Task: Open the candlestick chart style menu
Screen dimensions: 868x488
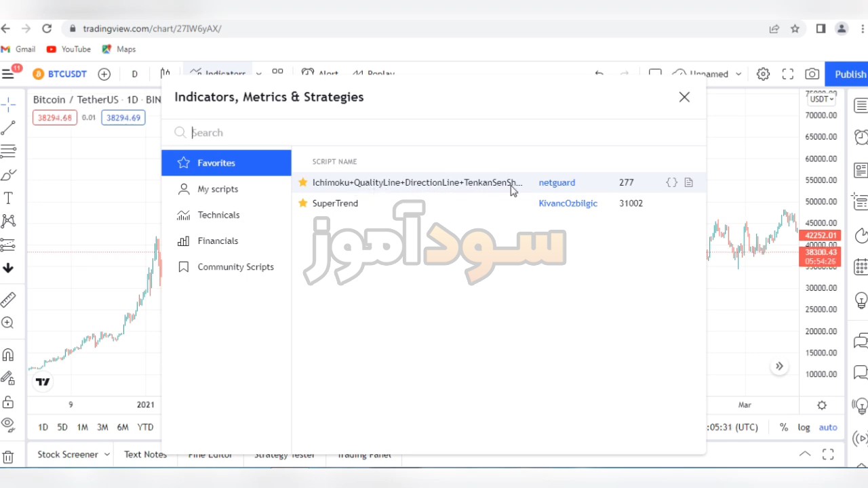Action: click(165, 73)
